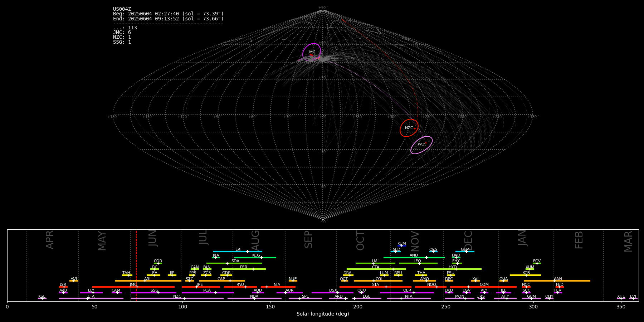This screenshot has height=322, width=644.
Task: Select the AND shower bar in timeline
Action: click(414, 258)
